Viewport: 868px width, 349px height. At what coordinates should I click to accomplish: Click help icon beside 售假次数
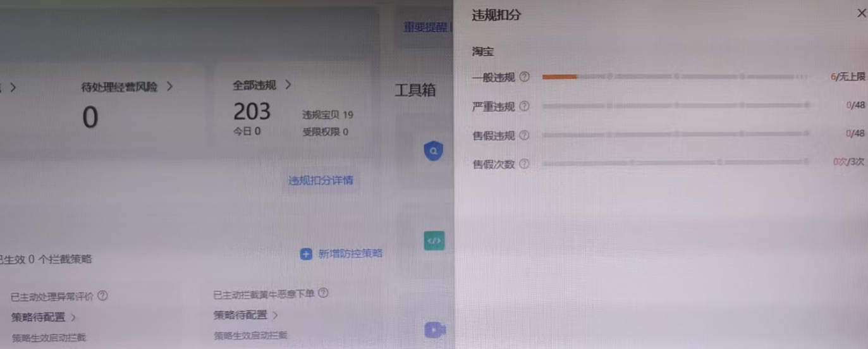coord(524,164)
